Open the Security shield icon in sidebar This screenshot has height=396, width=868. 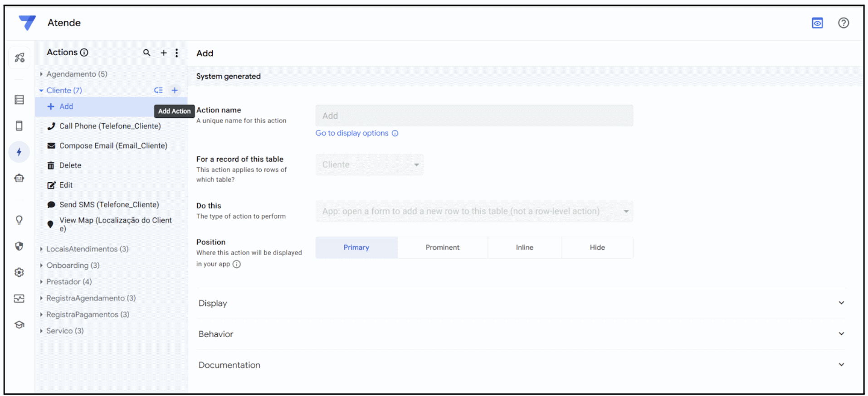click(x=19, y=246)
